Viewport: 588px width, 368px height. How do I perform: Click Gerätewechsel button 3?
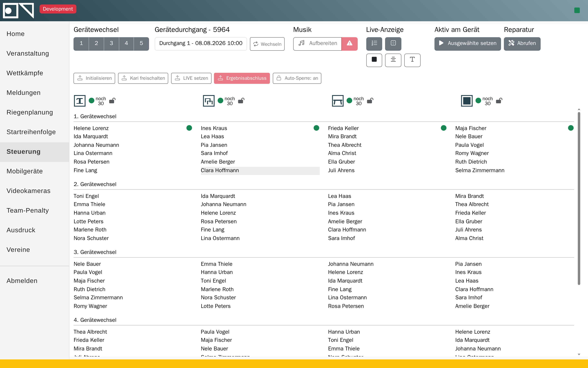[111, 44]
